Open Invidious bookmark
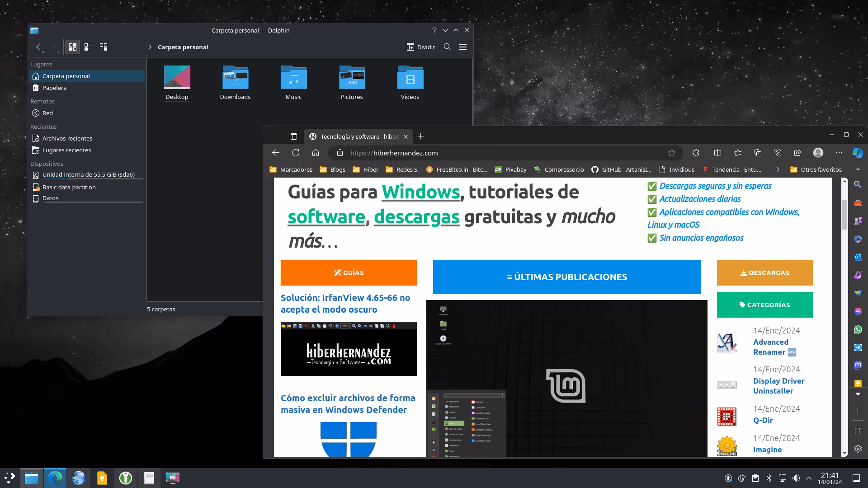Viewport: 868px width, 488px height. click(x=677, y=169)
